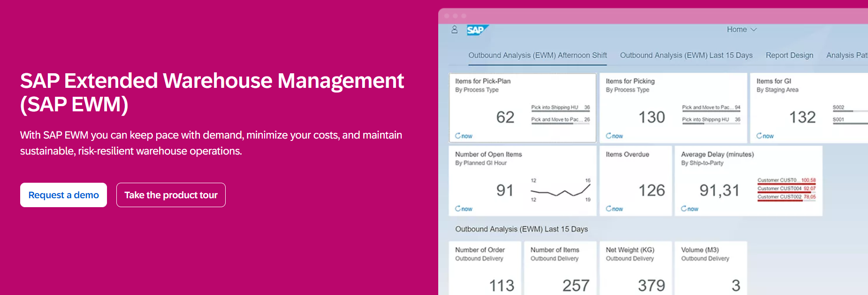Click 'Pick into Shipping HU 36' in Pick-Plan tile
Image resolution: width=868 pixels, height=295 pixels.
[560, 108]
